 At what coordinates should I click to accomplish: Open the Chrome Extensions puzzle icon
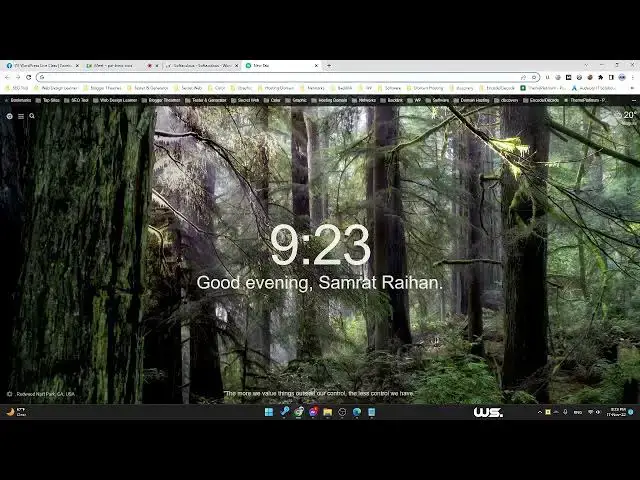click(x=600, y=77)
